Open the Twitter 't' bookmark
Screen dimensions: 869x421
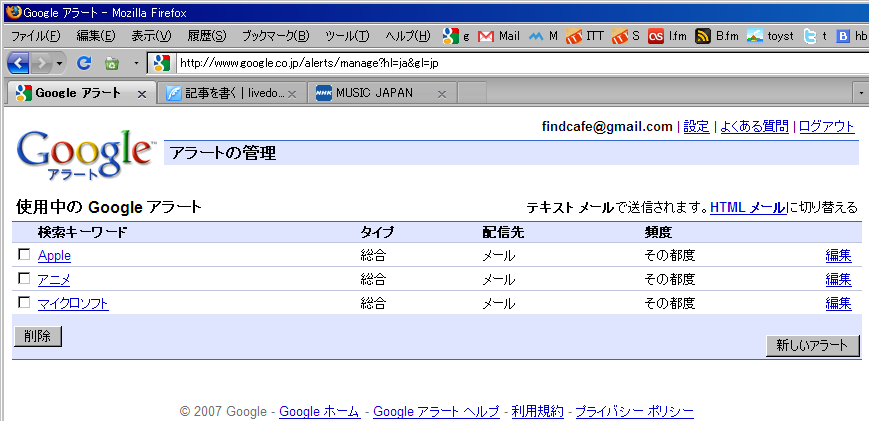coord(815,36)
